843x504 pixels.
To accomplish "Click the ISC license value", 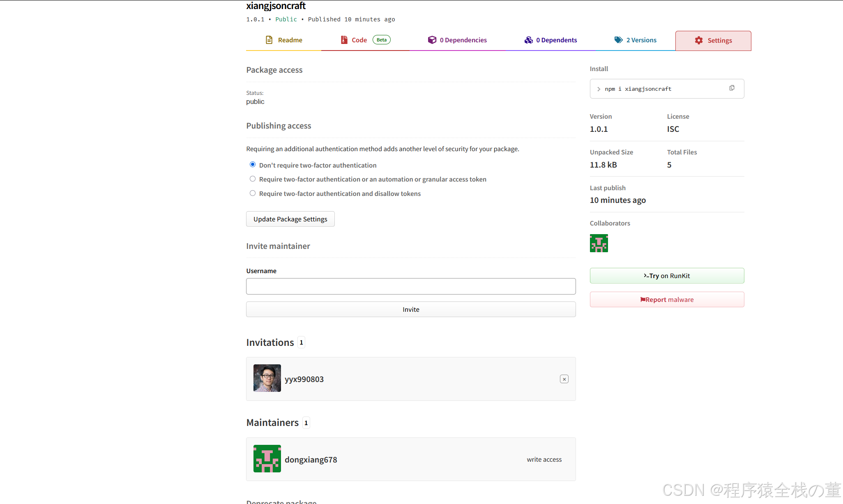I will coord(673,129).
